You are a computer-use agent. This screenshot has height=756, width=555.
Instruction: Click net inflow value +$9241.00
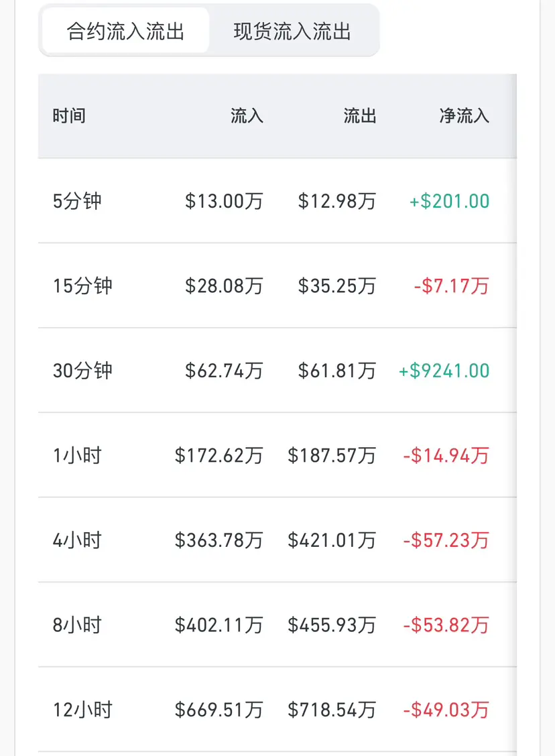coord(444,371)
